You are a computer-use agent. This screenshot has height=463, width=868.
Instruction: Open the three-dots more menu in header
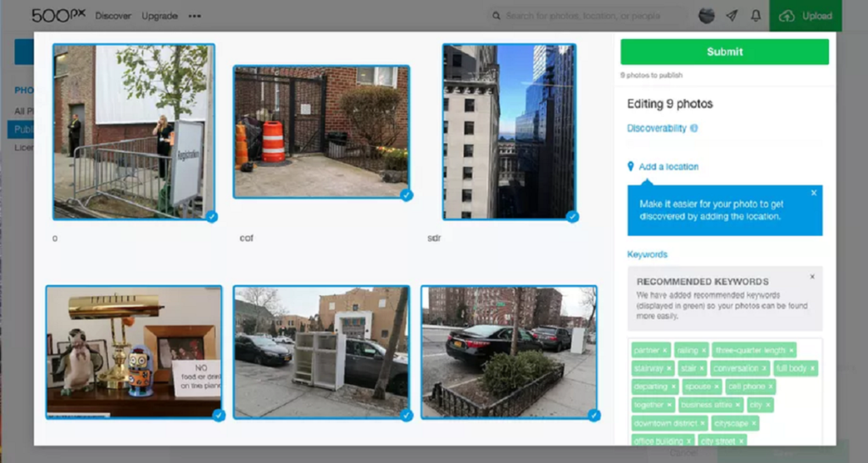(195, 16)
